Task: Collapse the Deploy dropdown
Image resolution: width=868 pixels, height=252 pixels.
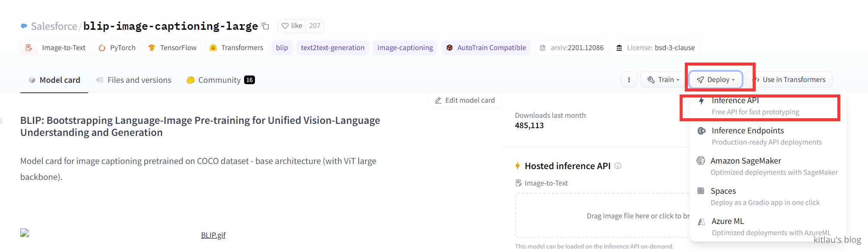Action: [x=715, y=80]
